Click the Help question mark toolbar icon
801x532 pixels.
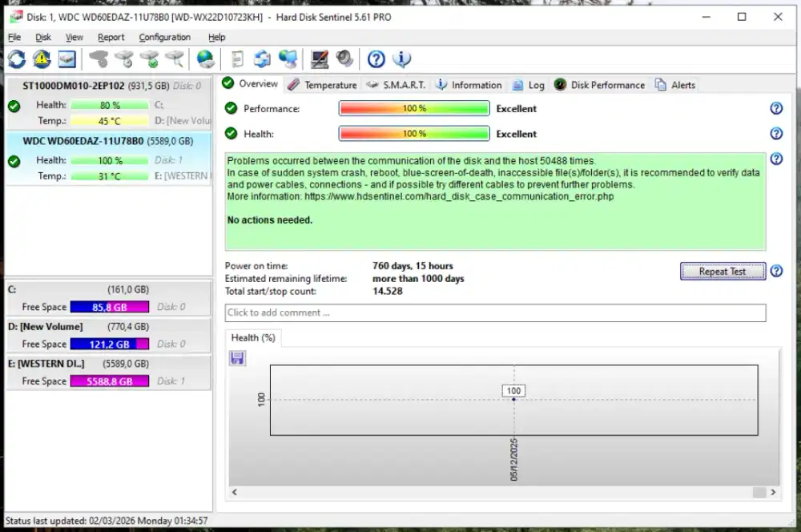pos(377,58)
